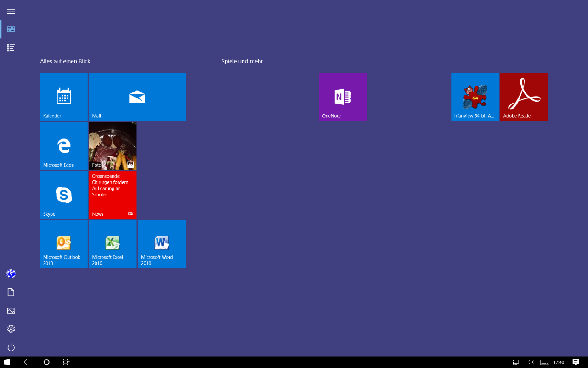
Task: Open the hamburger menu at top left
Action: coord(11,11)
